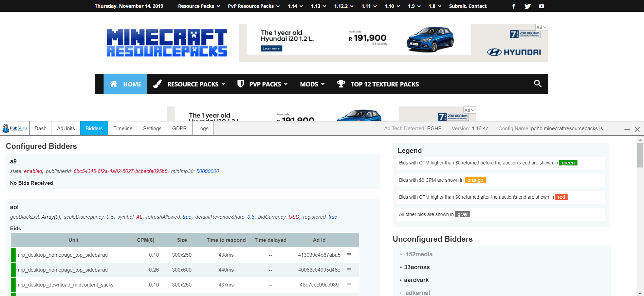Open the YouTube icon in top bar

click(541, 6)
